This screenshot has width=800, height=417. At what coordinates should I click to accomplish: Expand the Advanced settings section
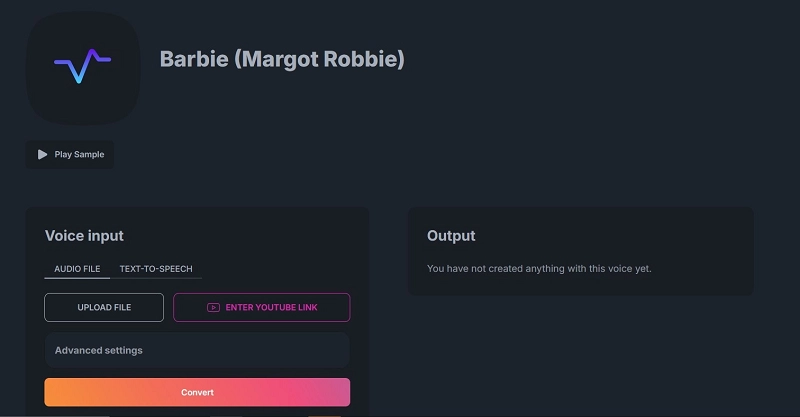(197, 351)
